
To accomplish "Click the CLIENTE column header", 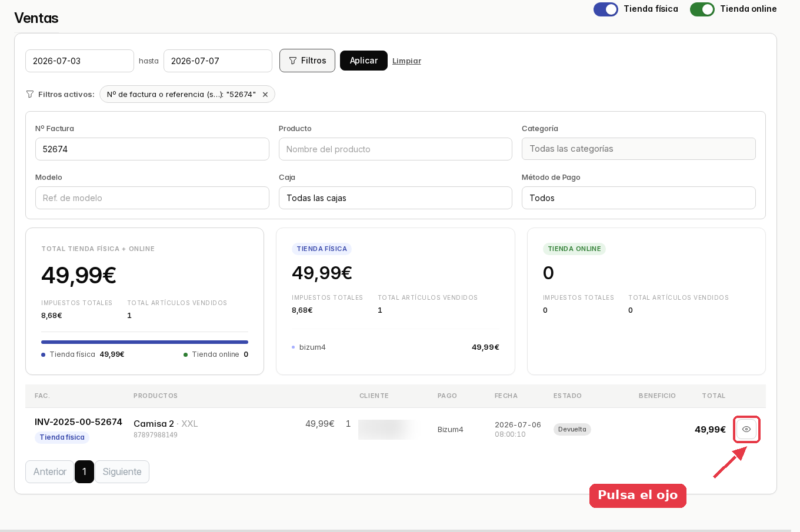I will pos(374,396).
